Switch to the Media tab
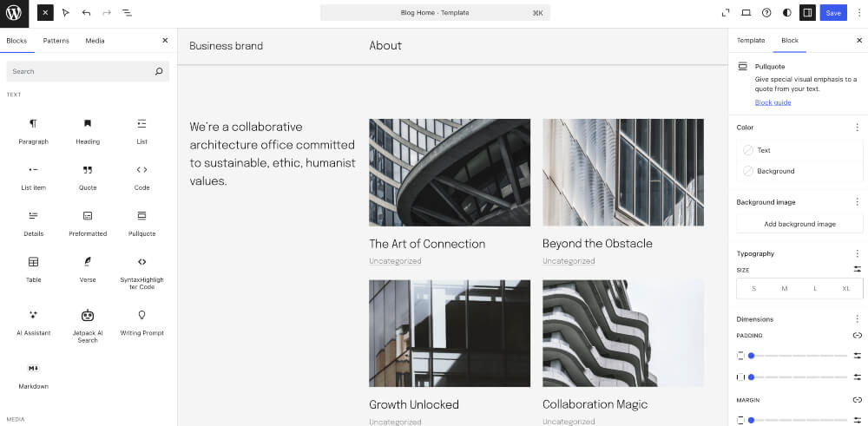 point(95,41)
